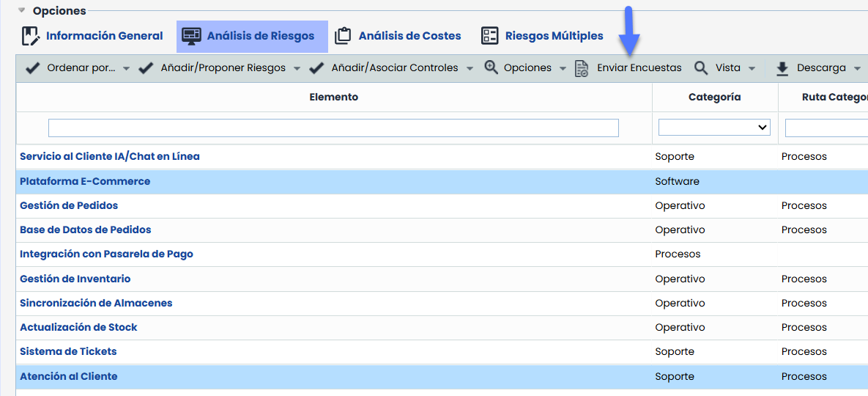Expand the Añadir/Asociar Controles dropdown arrow
The width and height of the screenshot is (868, 396).
[x=469, y=69]
